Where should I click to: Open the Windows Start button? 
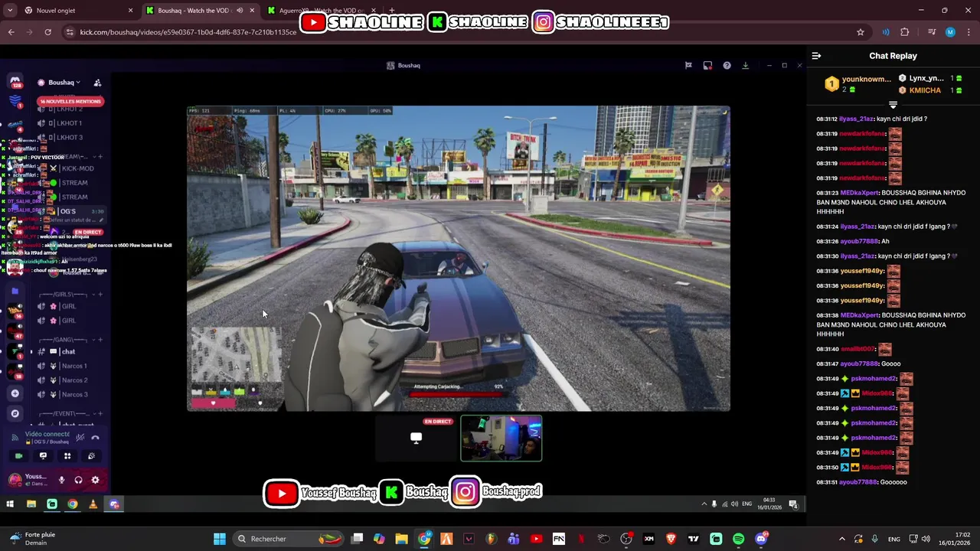click(x=220, y=539)
